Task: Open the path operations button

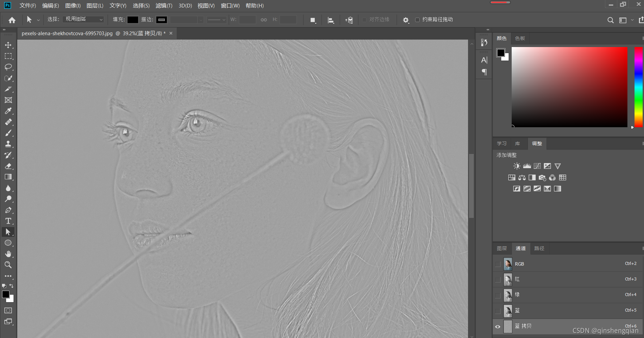Action: click(313, 20)
